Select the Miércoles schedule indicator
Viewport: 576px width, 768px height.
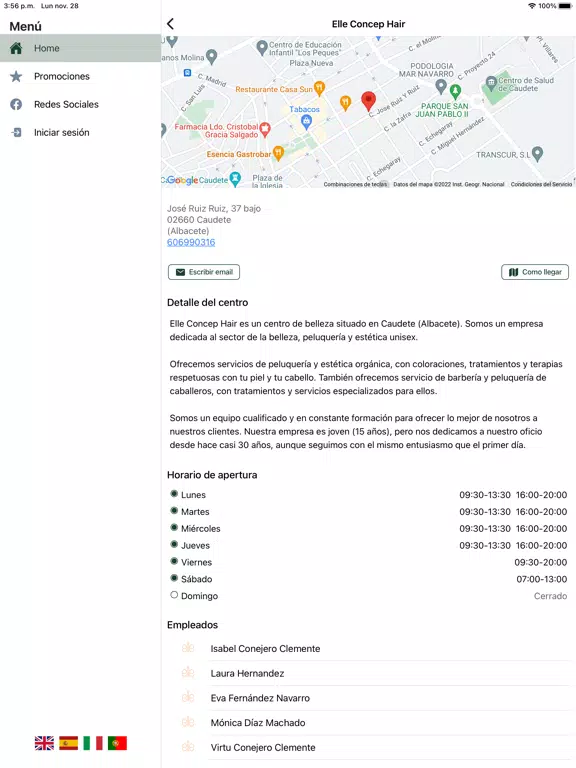click(x=174, y=528)
